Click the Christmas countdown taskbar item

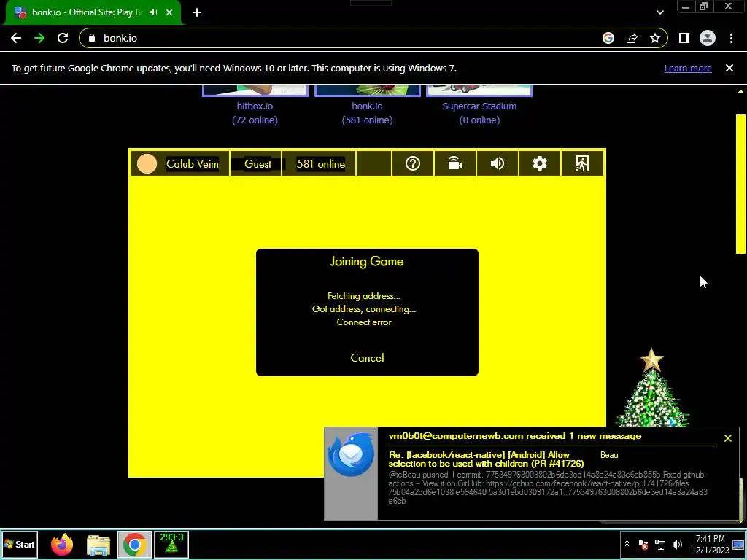[171, 544]
